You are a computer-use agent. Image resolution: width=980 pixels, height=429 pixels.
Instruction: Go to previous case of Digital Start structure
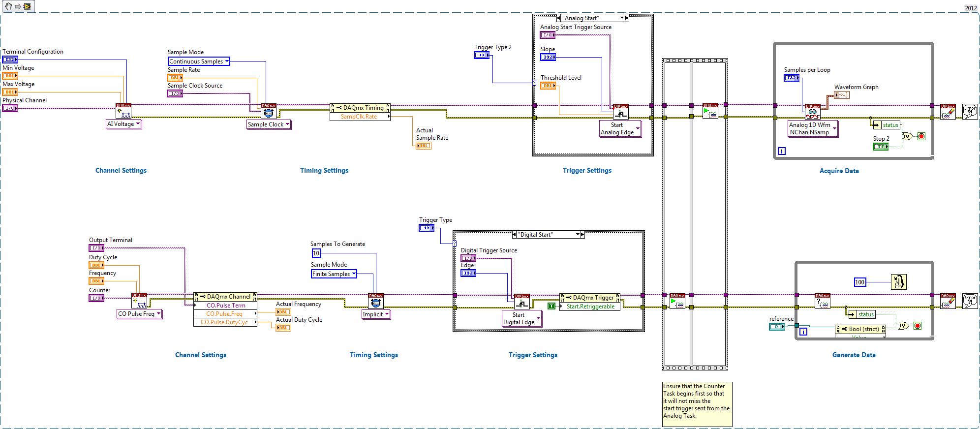pyautogui.click(x=515, y=235)
